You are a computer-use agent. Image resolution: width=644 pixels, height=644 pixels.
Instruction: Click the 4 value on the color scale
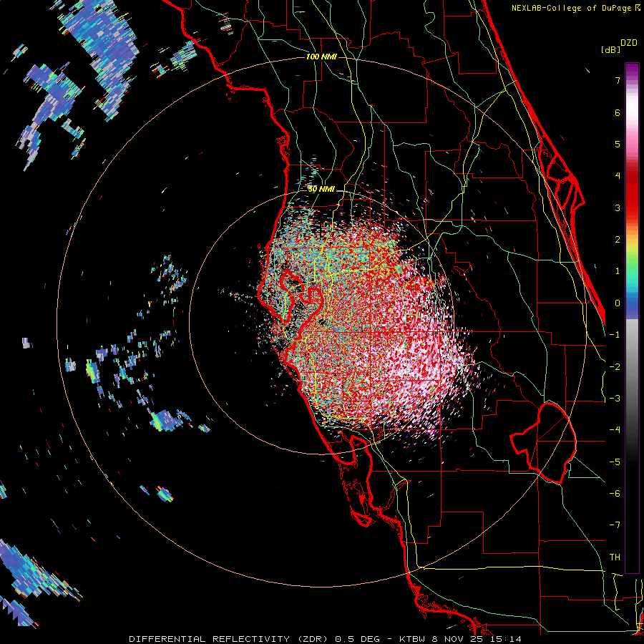coord(618,176)
